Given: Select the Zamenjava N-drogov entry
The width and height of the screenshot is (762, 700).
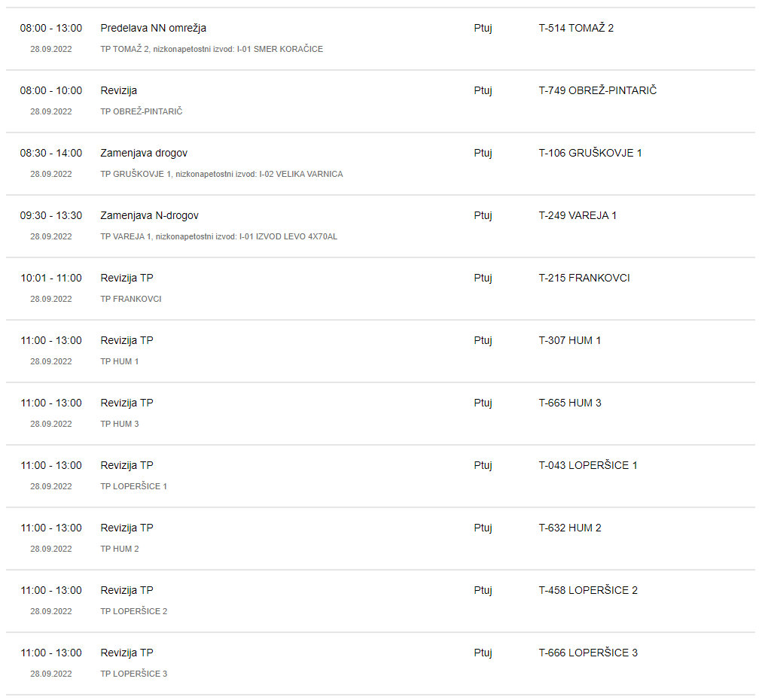Looking at the screenshot, I should 149,216.
